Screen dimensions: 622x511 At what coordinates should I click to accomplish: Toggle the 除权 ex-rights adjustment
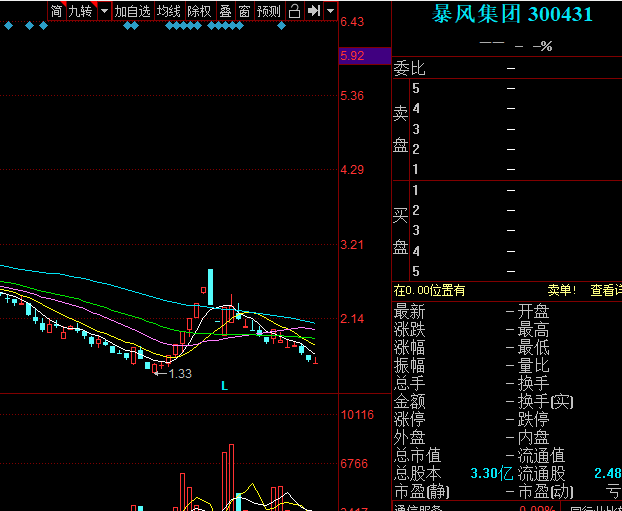click(200, 11)
